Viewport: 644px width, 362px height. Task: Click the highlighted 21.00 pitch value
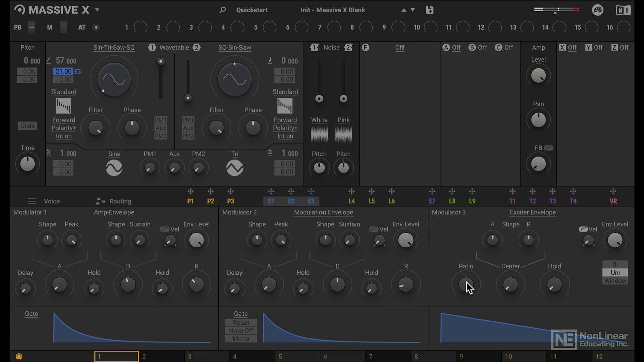(63, 72)
